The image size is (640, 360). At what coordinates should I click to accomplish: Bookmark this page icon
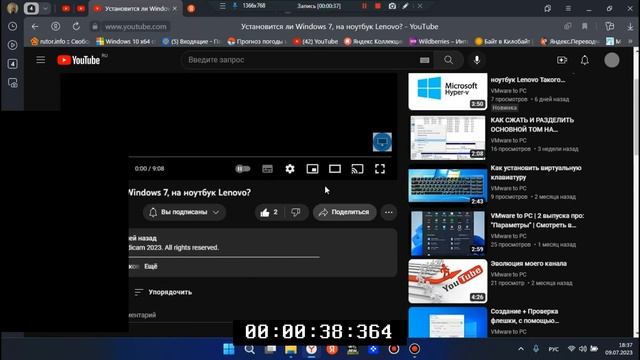584,27
